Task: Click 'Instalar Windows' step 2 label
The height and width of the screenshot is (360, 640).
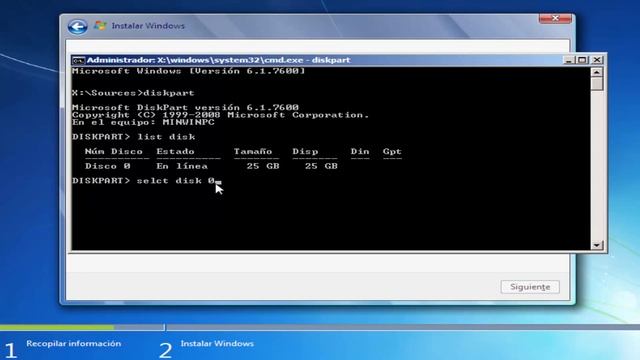Action: pyautogui.click(x=217, y=344)
